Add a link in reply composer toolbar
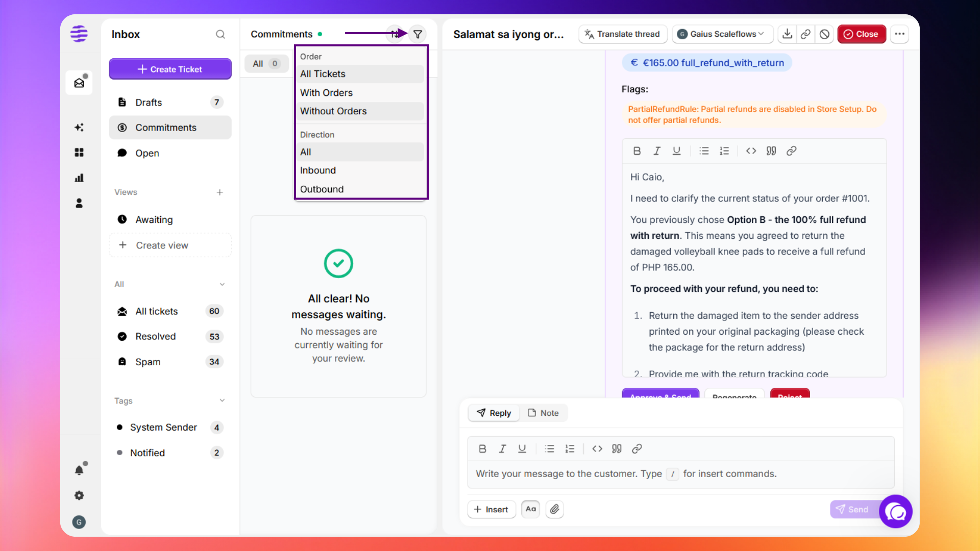980x551 pixels. coord(637,449)
